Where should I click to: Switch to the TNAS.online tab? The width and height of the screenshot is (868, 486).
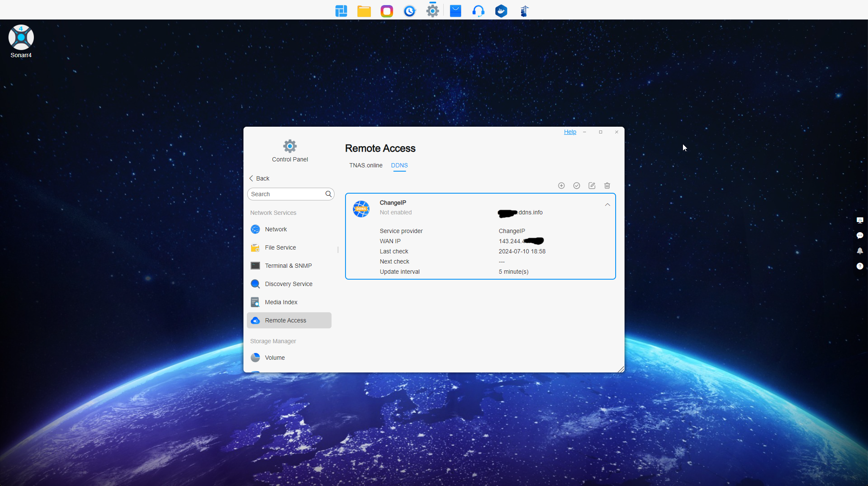[x=366, y=165]
